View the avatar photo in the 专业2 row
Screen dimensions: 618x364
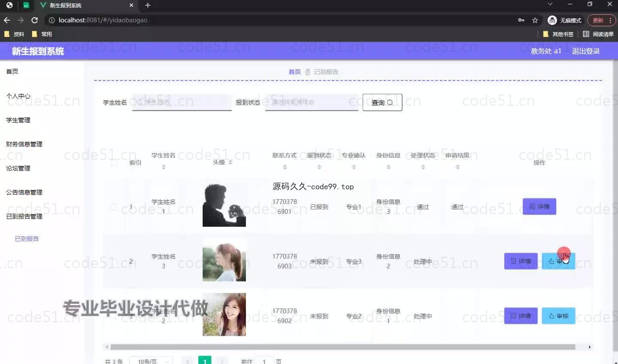(224, 315)
